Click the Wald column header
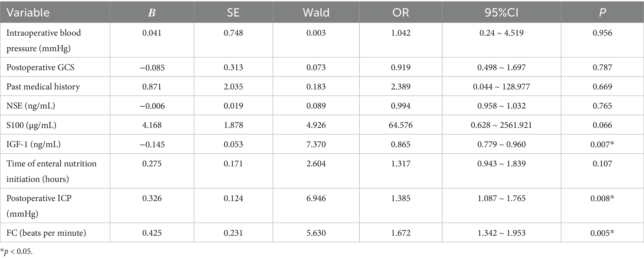 (316, 12)
